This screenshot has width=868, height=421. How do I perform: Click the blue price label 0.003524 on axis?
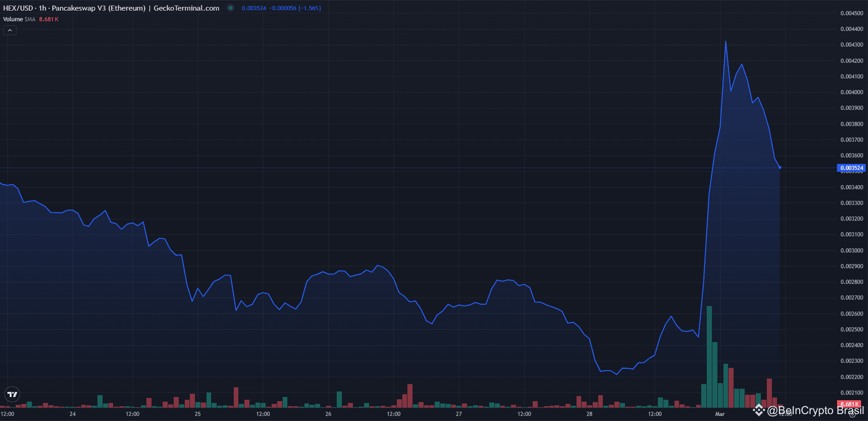(851, 168)
